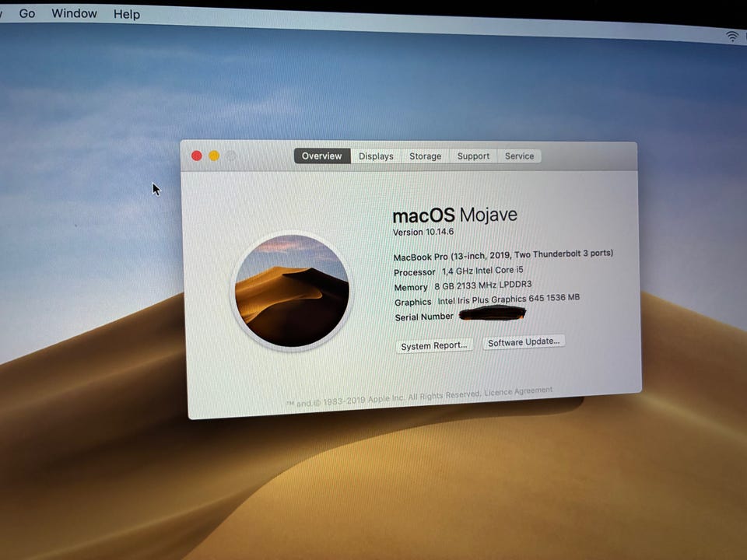Click the Serial Number label
The width and height of the screenshot is (747, 560).
tap(424, 317)
